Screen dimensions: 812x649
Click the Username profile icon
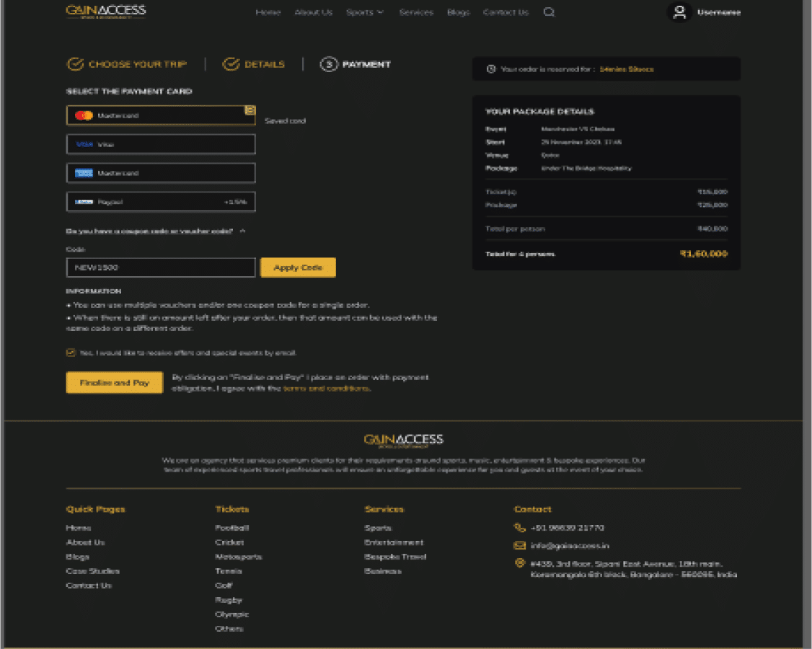click(x=679, y=12)
